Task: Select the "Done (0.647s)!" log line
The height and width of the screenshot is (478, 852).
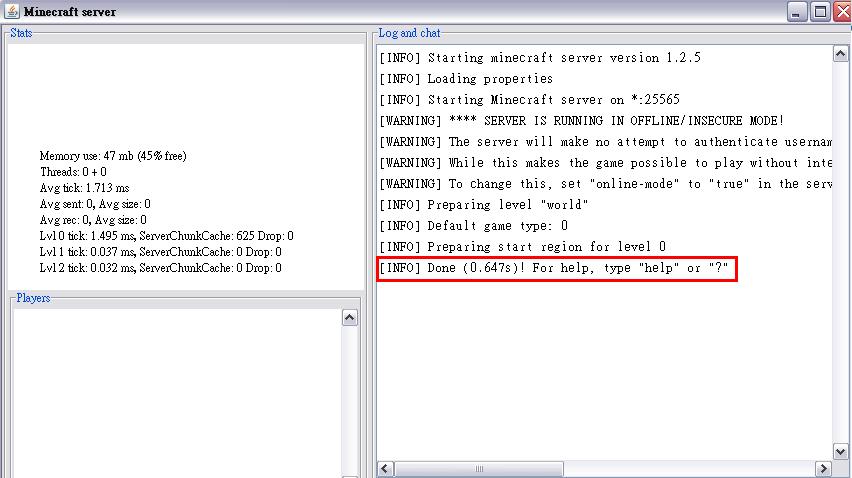Action: [556, 268]
